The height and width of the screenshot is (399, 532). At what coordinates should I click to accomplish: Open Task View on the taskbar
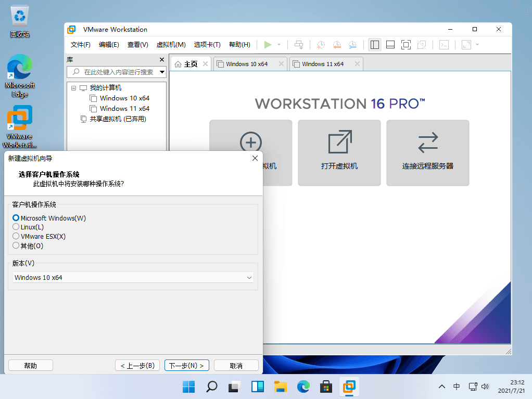click(x=234, y=387)
